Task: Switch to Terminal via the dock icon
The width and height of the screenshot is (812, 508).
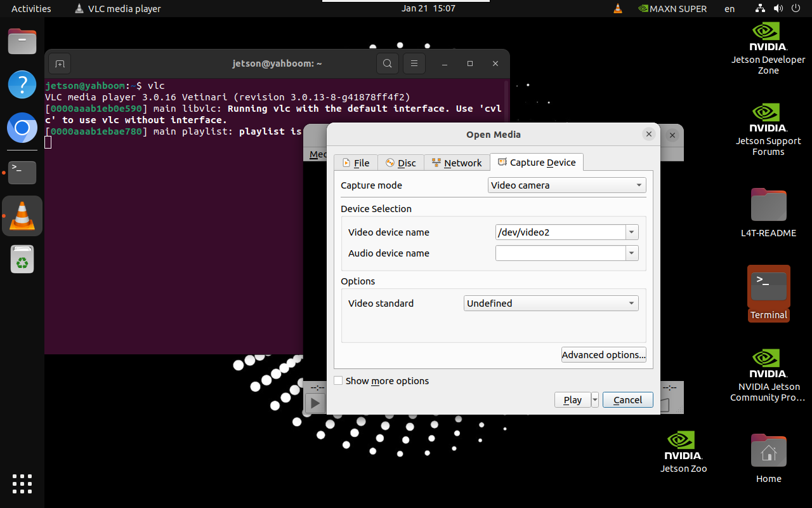Action: point(22,172)
